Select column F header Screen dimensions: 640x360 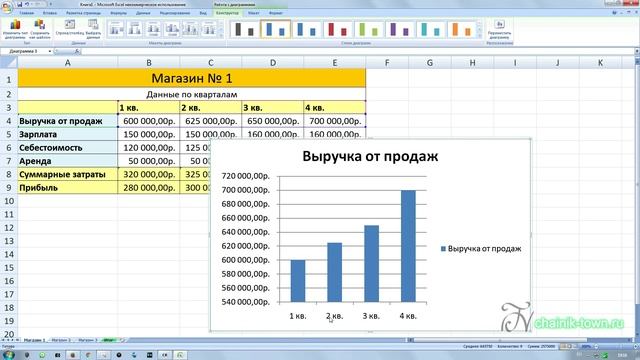point(387,62)
